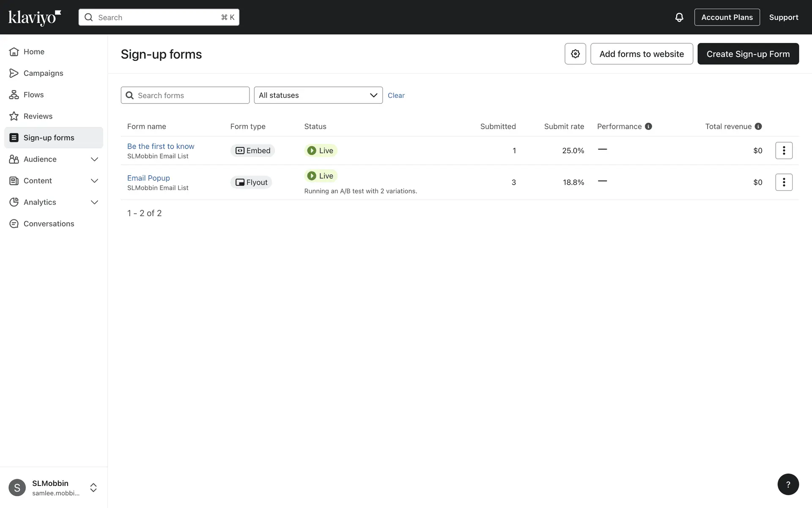The width and height of the screenshot is (812, 508).
Task: Open the All statuses dropdown
Action: [318, 95]
